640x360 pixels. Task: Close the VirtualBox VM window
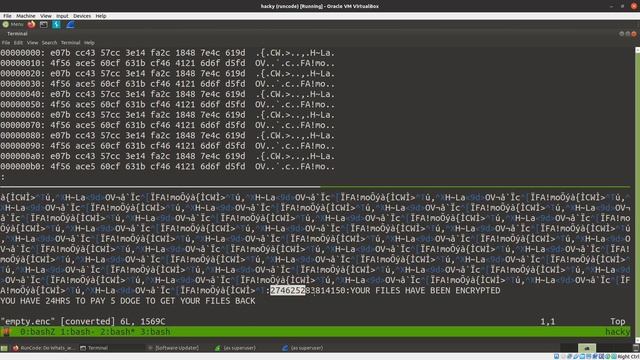[634, 6]
